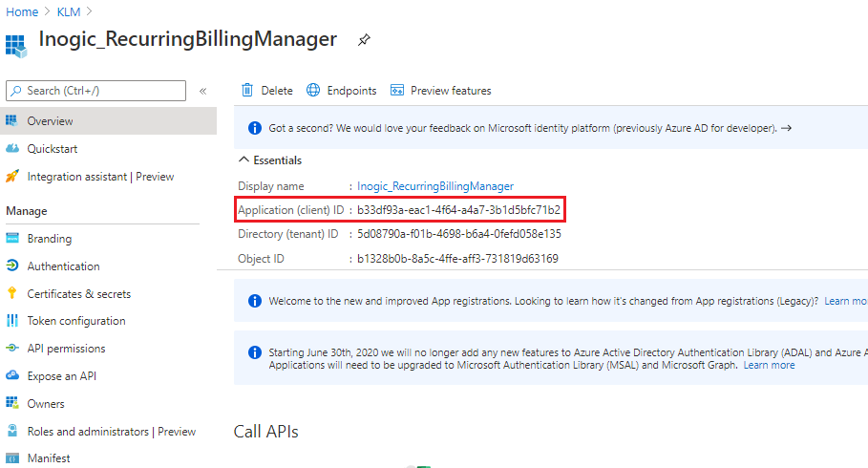
Task: Click the Token configuration bars icon
Action: (12, 321)
